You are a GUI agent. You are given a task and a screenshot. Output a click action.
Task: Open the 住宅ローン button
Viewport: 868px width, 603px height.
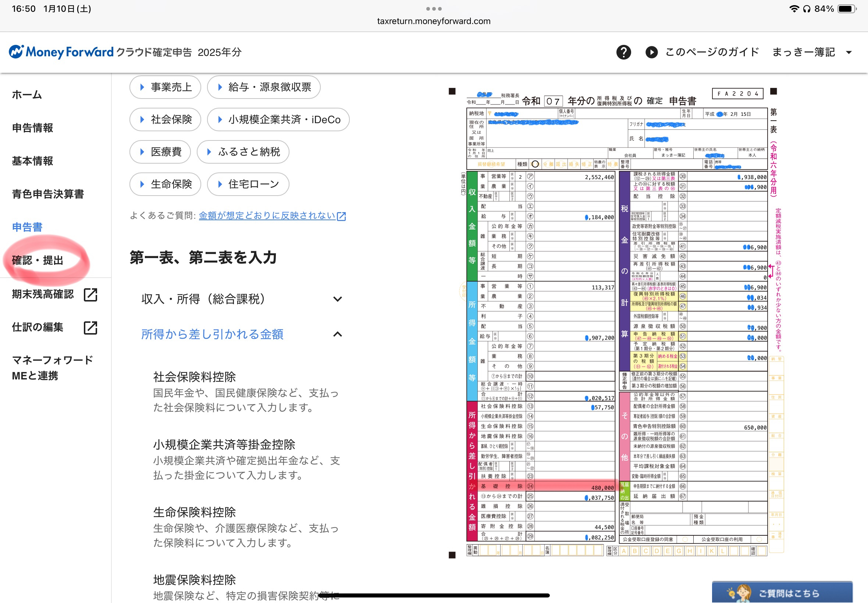(x=248, y=184)
